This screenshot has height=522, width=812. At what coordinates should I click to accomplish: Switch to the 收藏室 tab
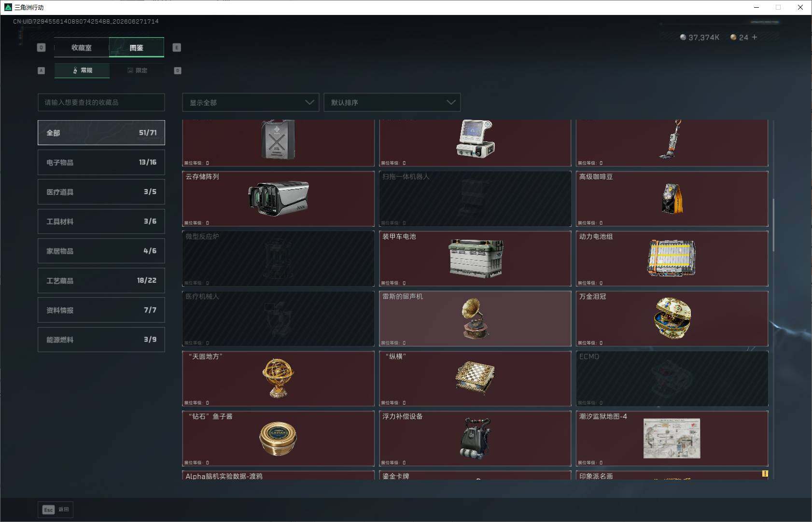pos(82,47)
